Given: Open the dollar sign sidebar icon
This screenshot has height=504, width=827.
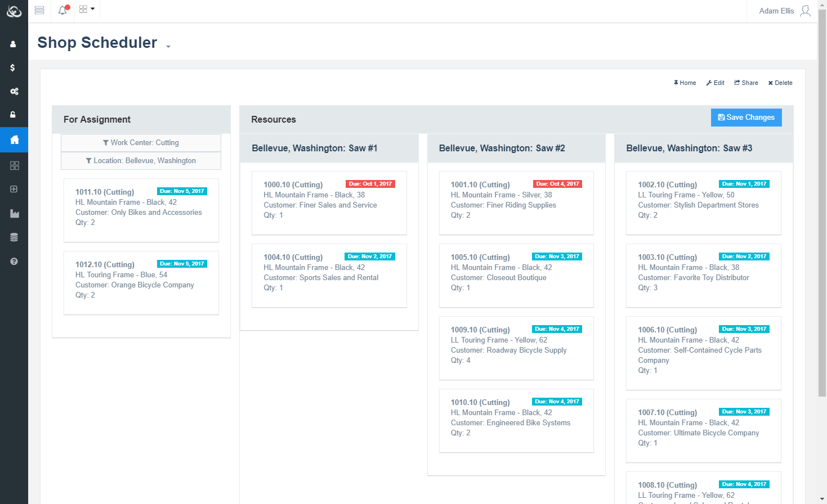Looking at the screenshot, I should pyautogui.click(x=14, y=67).
